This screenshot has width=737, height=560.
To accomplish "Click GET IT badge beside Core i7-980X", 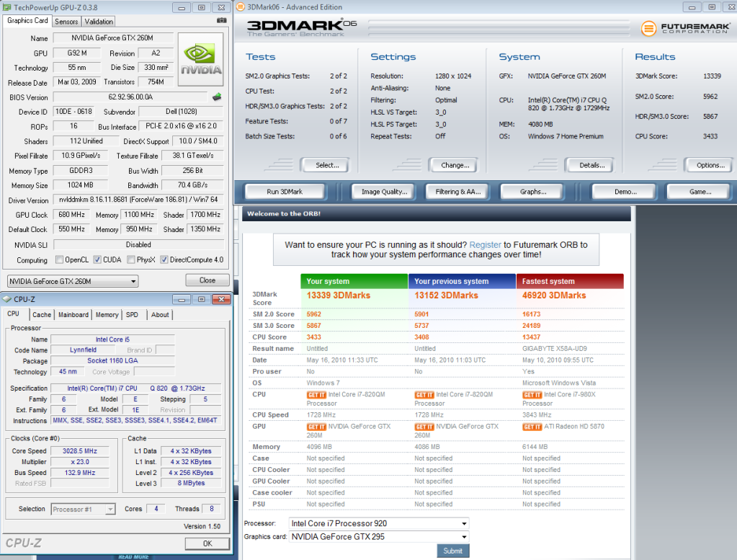I will tap(532, 395).
